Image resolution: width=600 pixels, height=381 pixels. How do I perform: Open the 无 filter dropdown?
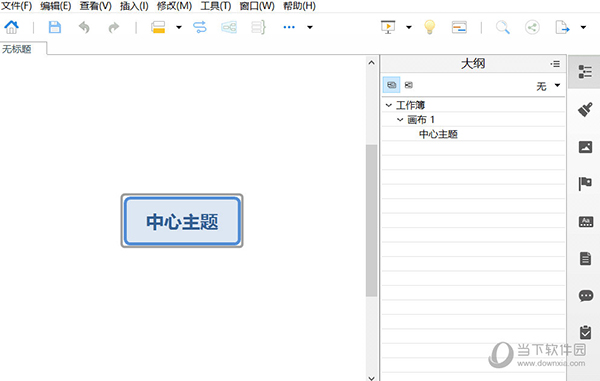tap(548, 86)
